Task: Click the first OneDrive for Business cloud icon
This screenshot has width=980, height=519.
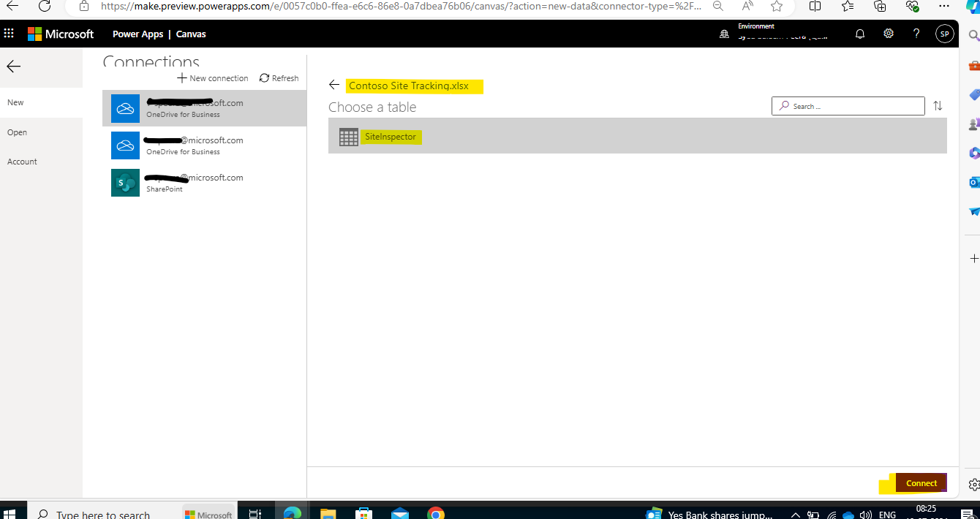Action: (x=125, y=108)
